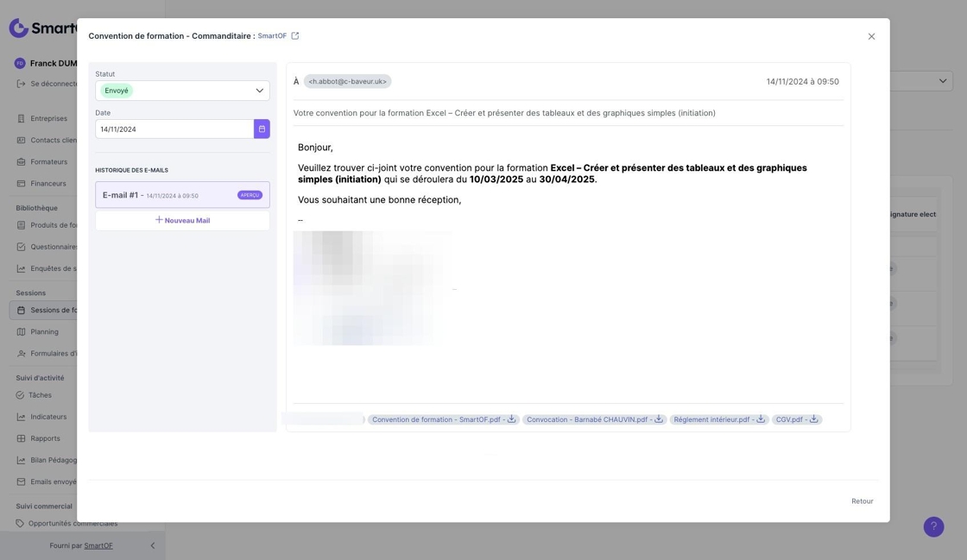Open the SmartOF link in the sidebar footer
This screenshot has height=560, width=967.
pyautogui.click(x=98, y=545)
